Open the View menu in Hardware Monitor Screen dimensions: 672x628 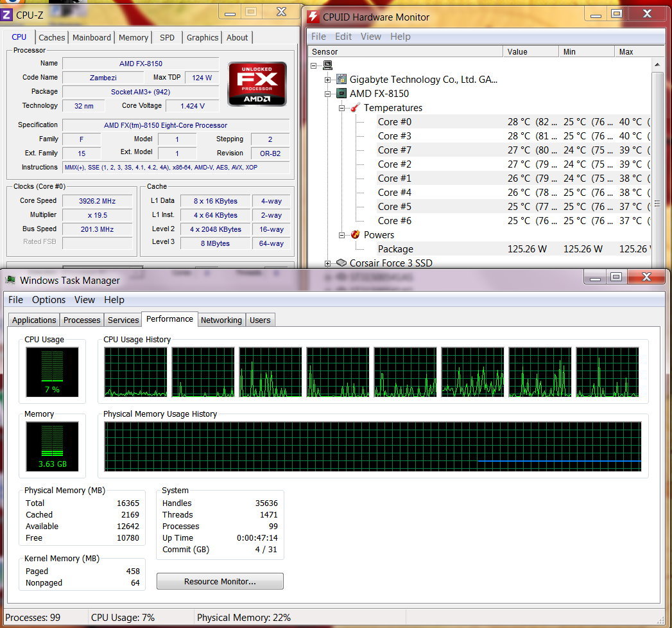pyautogui.click(x=371, y=37)
